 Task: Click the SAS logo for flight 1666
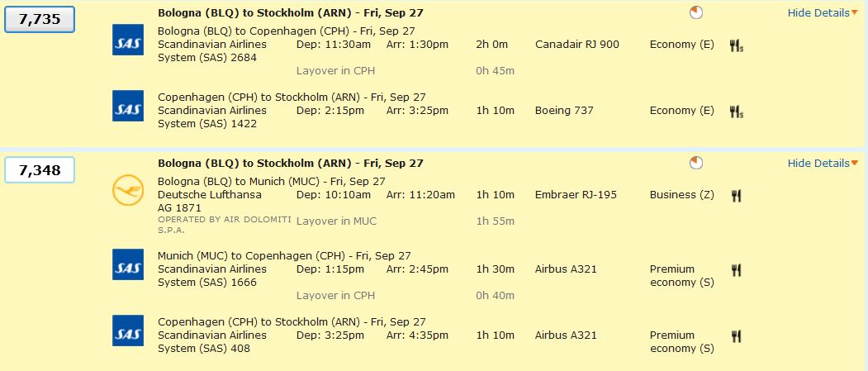pos(128,264)
